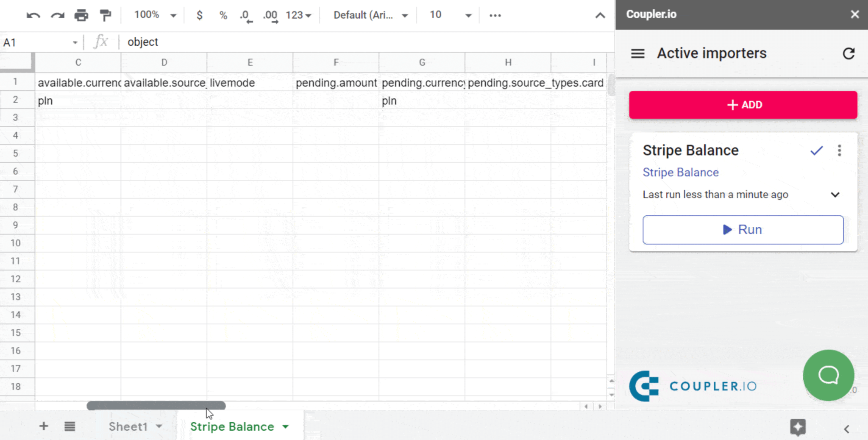
Task: Expand the last run details chevron
Action: 835,195
